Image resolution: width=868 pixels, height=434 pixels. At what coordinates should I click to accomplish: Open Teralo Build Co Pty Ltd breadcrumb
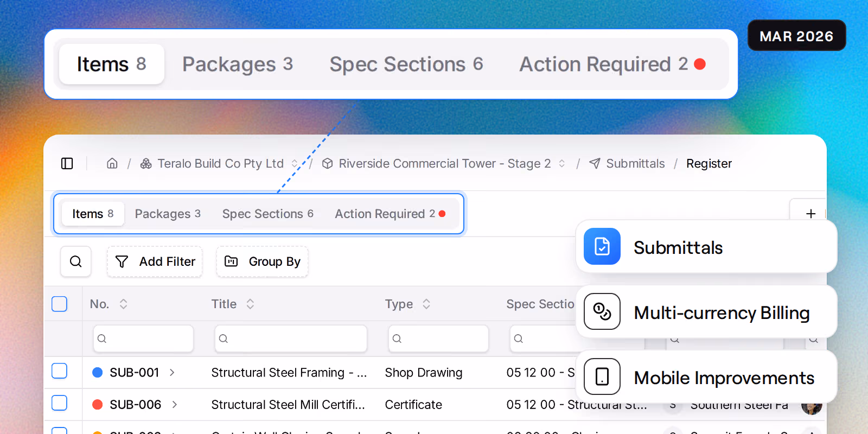[220, 163]
